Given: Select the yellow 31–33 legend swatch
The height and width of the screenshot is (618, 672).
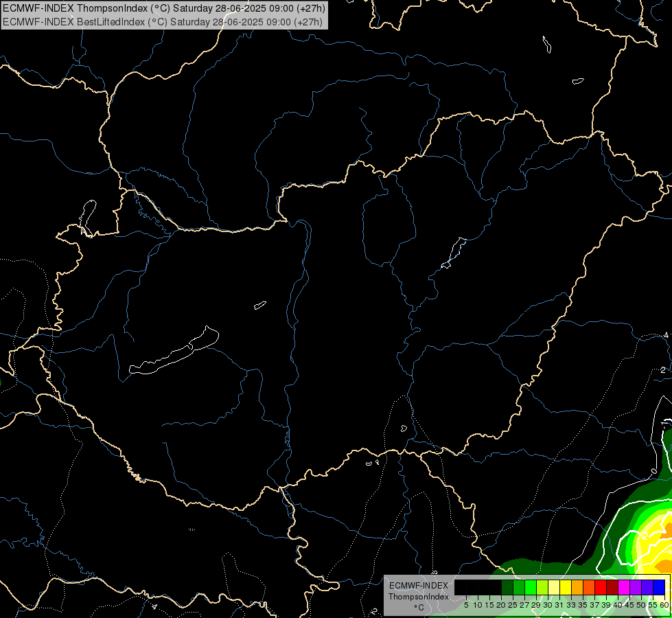Looking at the screenshot, I should click(566, 587).
